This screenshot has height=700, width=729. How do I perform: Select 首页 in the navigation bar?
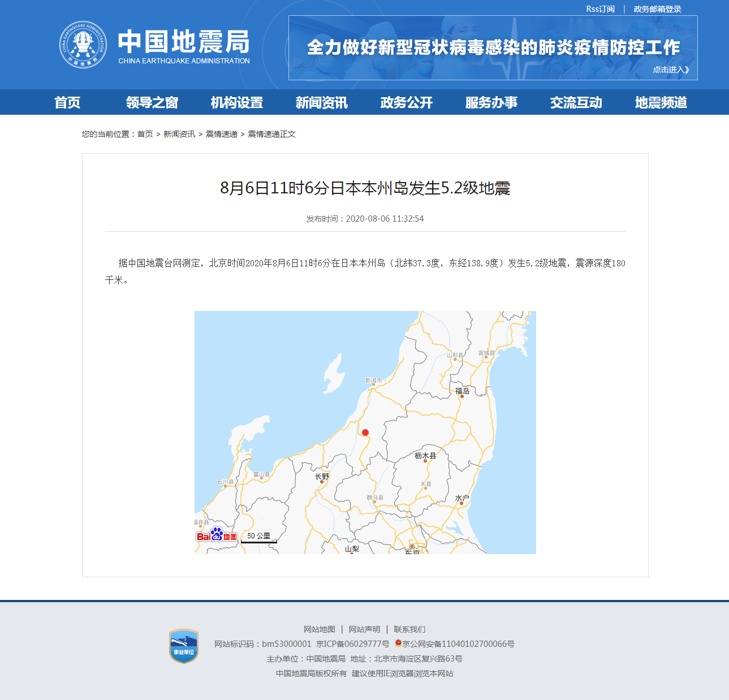pos(67,102)
